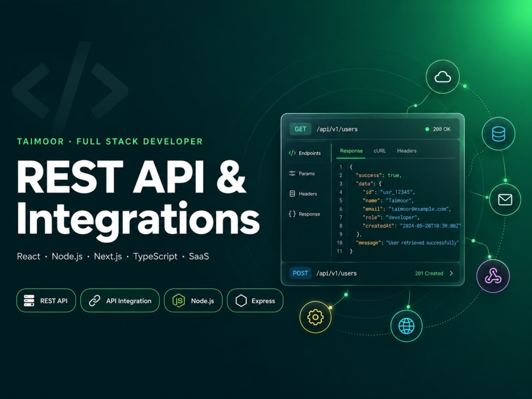Select Response in the panel sidebar
This screenshot has width=532, height=399.
304,214
